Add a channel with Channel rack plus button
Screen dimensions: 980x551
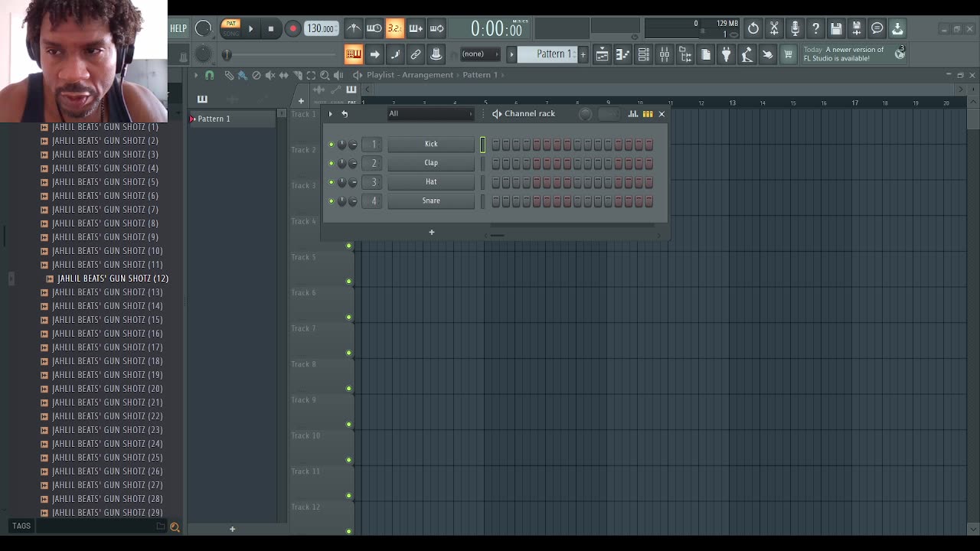(x=431, y=232)
